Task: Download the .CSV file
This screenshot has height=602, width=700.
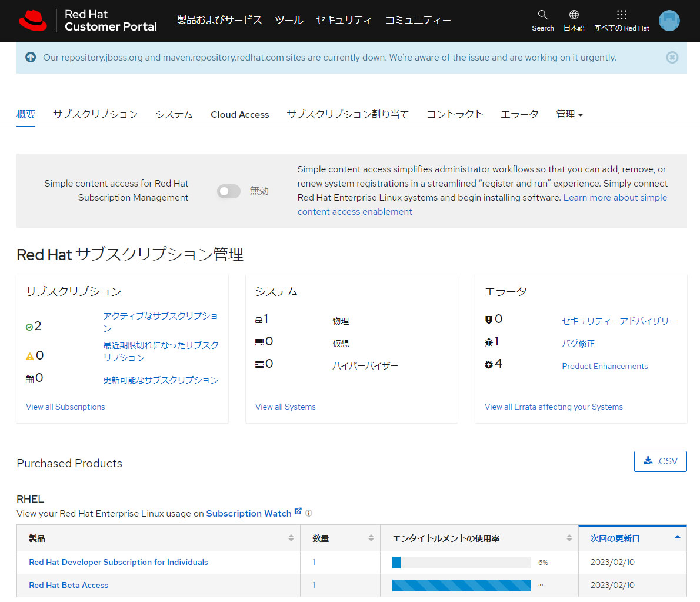Action: tap(660, 461)
